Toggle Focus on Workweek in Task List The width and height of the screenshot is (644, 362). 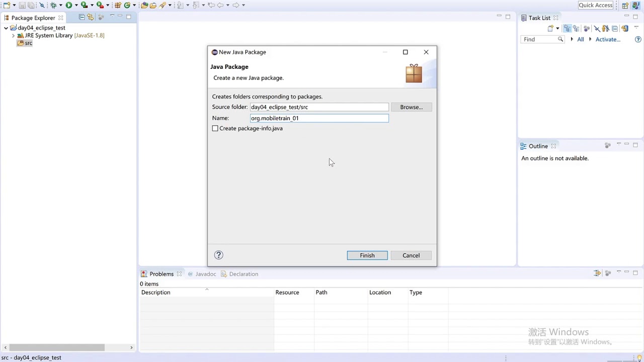point(606,29)
